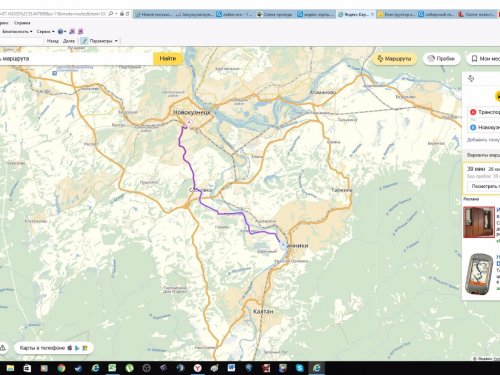Image resolution: width=500 pixels, height=375 pixels.
Task: Click the green Excel-style taskbar icon
Action: point(112,368)
